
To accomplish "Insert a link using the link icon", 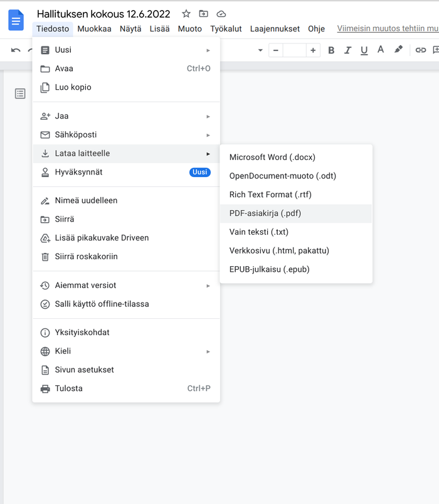I will point(420,50).
